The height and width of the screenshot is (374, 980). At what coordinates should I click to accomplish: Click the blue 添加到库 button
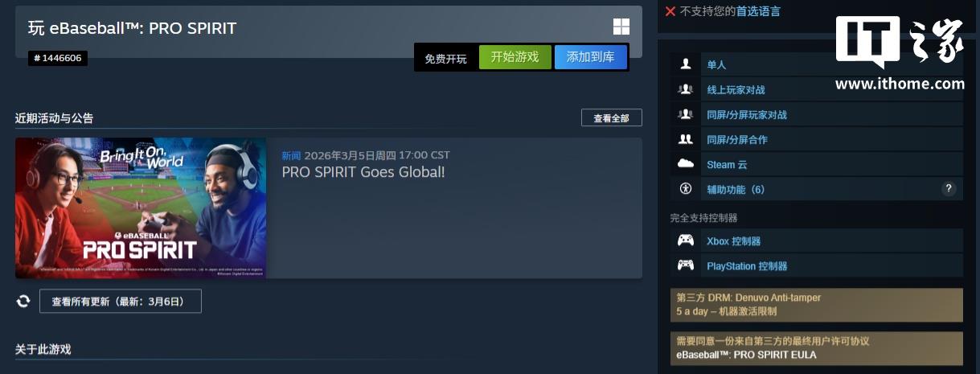[591, 57]
